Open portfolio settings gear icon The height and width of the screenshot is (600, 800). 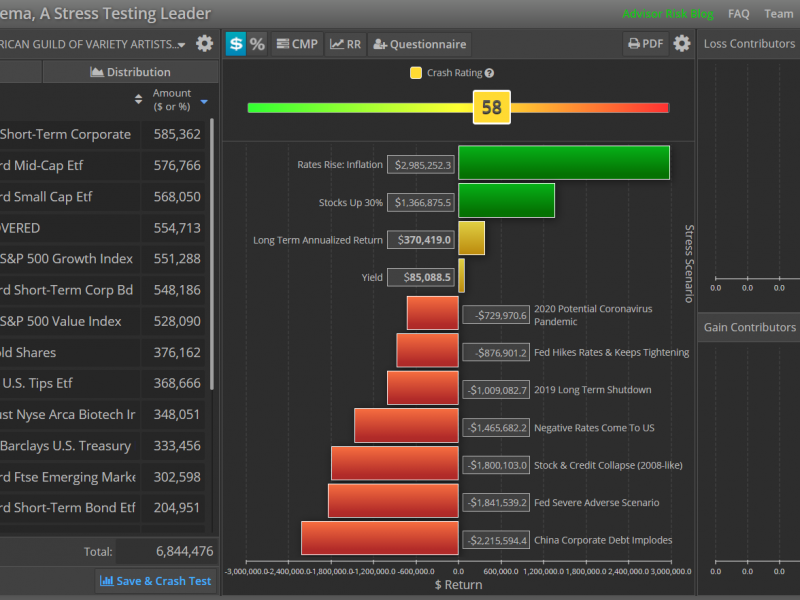click(x=205, y=44)
